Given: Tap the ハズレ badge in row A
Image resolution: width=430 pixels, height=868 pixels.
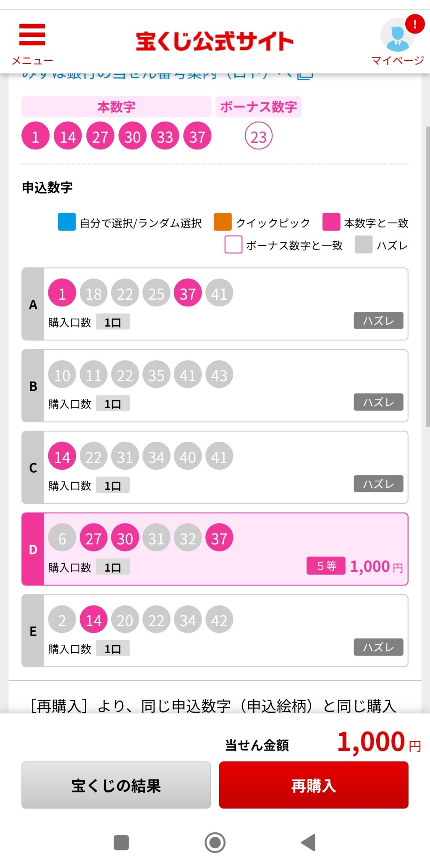Looking at the screenshot, I should coord(378,321).
